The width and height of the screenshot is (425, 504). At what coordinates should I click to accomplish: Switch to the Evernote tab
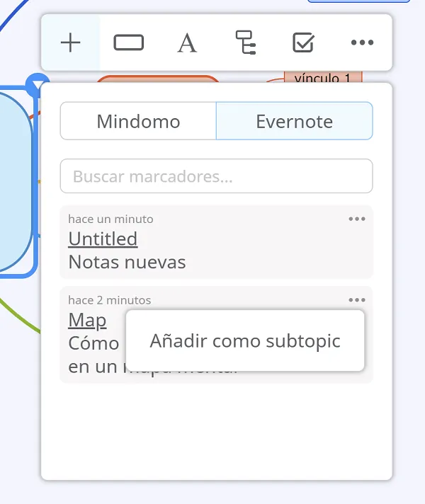pyautogui.click(x=295, y=121)
